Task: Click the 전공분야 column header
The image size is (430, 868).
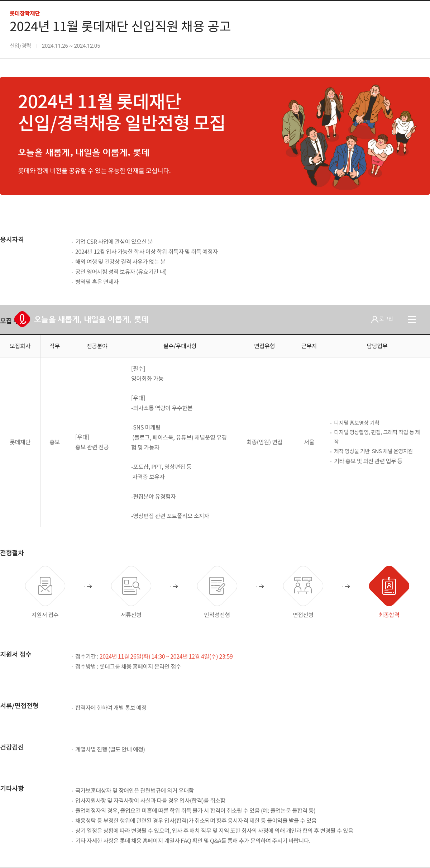Action: [97, 346]
